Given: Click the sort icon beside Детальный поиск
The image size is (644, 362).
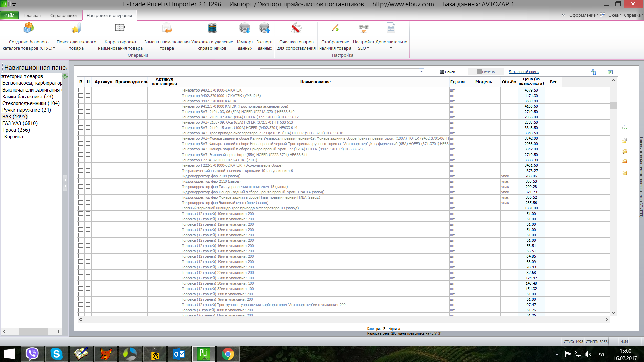Looking at the screenshot, I should pos(594,72).
